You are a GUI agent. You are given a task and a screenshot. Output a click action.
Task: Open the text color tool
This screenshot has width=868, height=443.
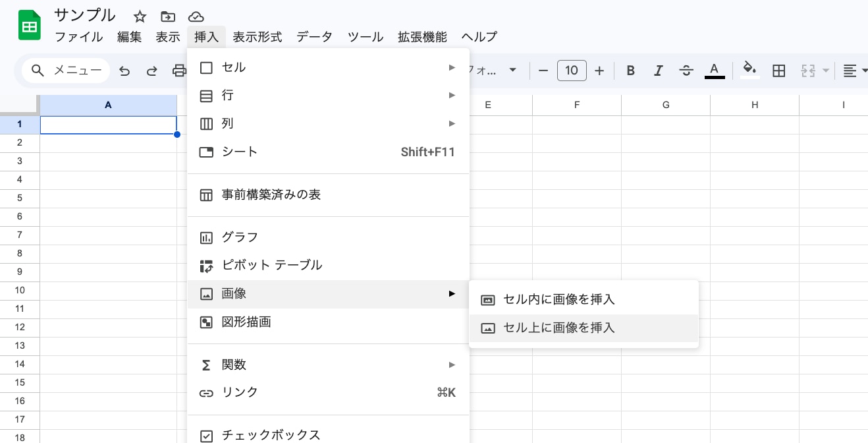pyautogui.click(x=714, y=71)
